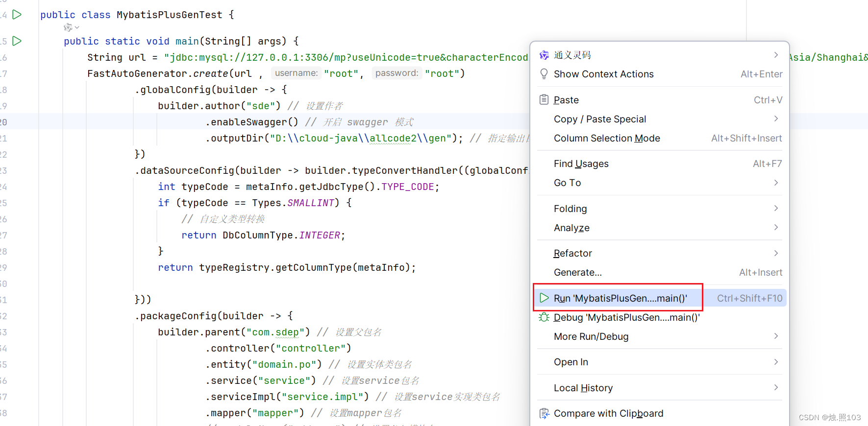This screenshot has height=426, width=868.
Task: Expand the 通义灵码 submenu arrow
Action: tap(776, 55)
